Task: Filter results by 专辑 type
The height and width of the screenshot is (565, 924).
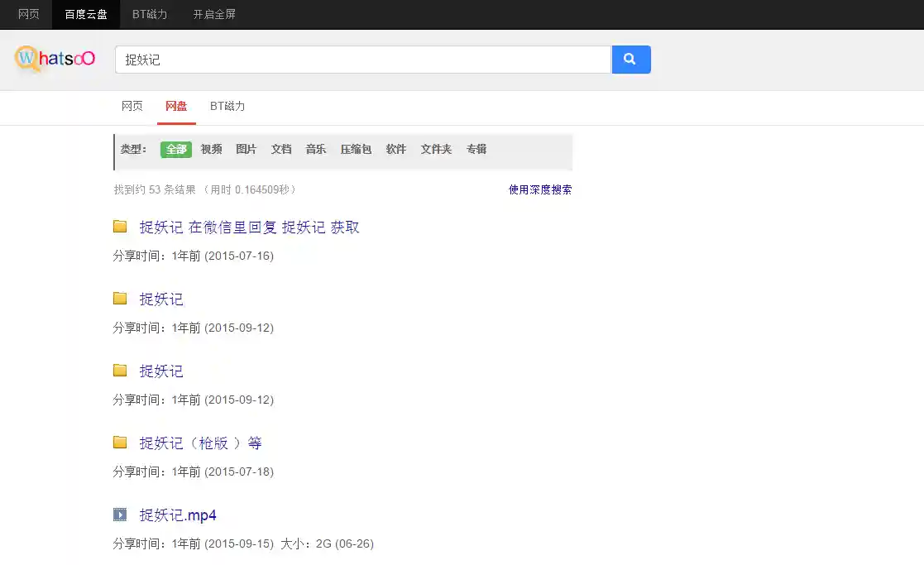Action: click(476, 149)
